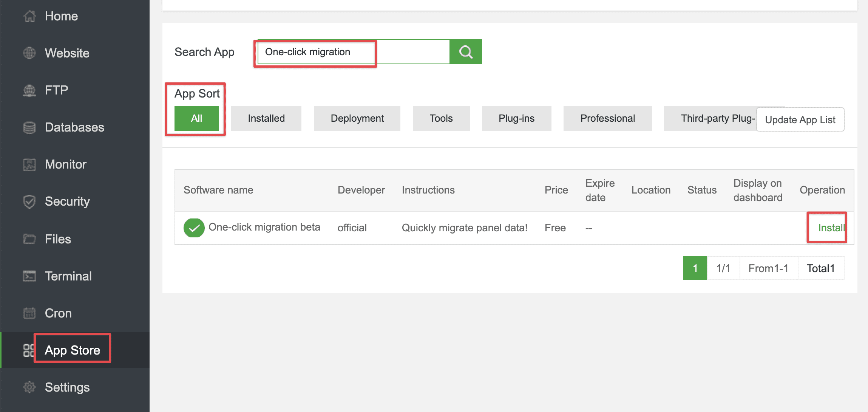Open FTP management
This screenshot has height=412, width=868.
click(x=56, y=90)
